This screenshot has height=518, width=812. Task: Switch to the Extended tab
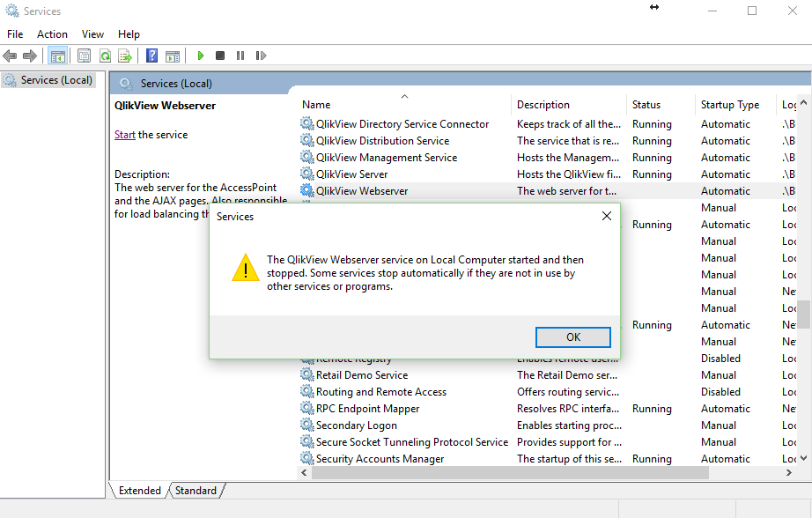[139, 491]
